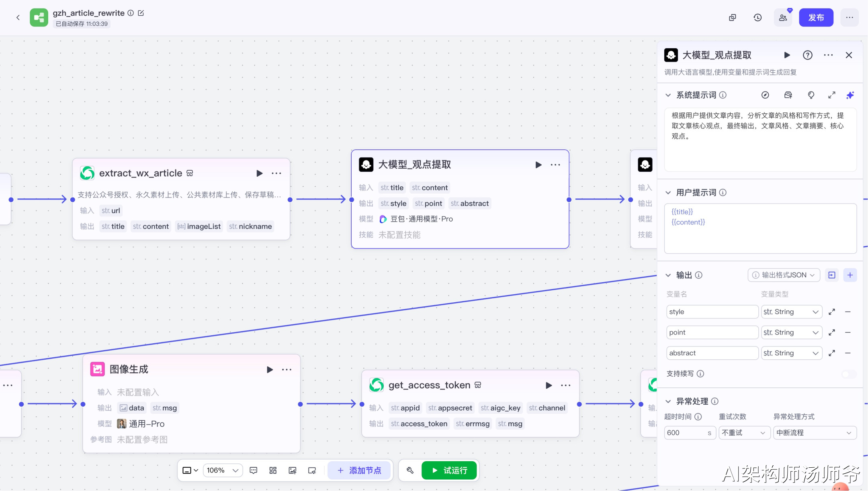Click the auto-layout grid icon in bottom toolbar
868x491 pixels.
pyautogui.click(x=273, y=471)
